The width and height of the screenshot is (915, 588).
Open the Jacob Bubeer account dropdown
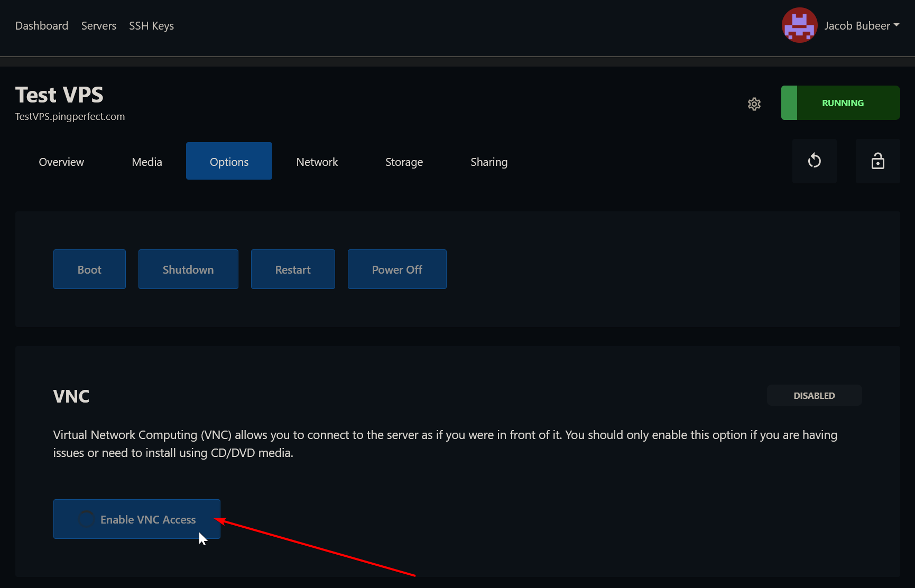[861, 26]
